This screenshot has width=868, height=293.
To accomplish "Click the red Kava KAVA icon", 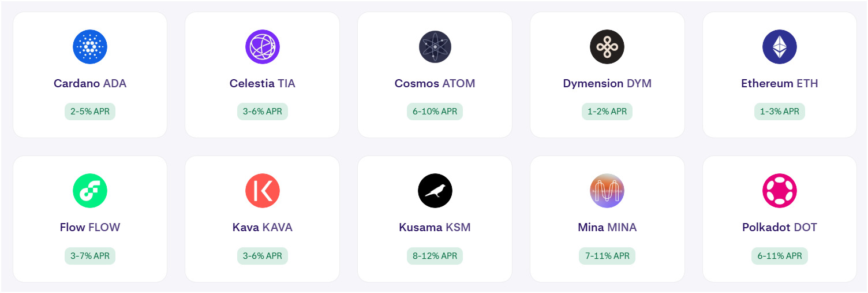I will pos(263,191).
